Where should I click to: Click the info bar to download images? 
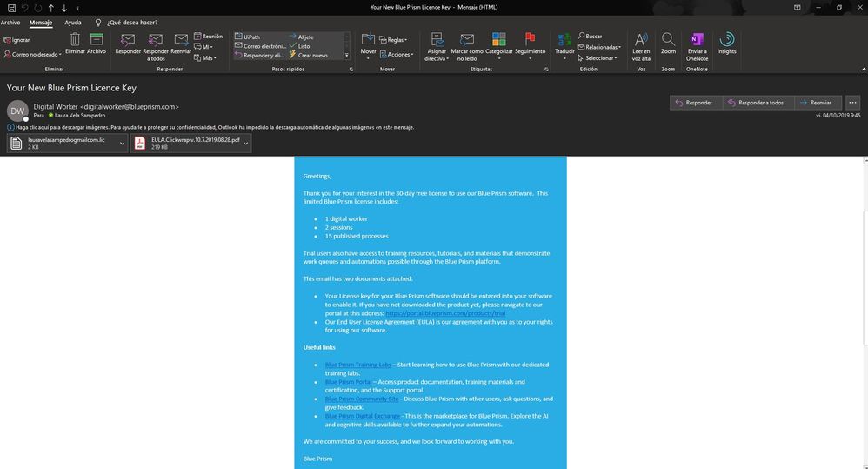click(x=210, y=127)
